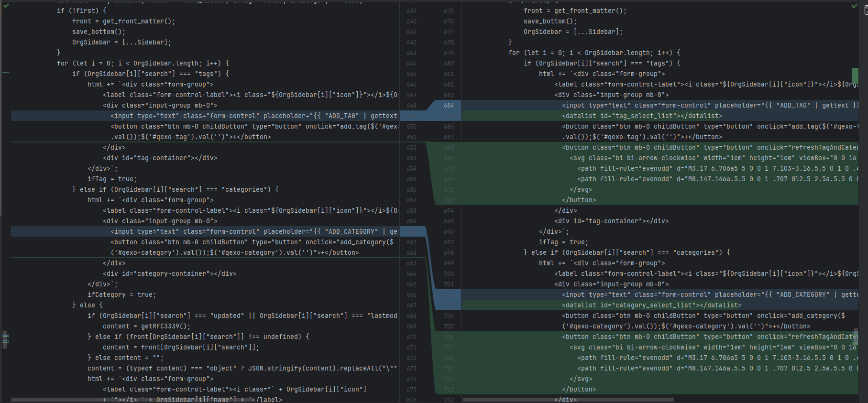Click line number 648 in the left gutter
Screen dimensions: 868x403
(411, 106)
